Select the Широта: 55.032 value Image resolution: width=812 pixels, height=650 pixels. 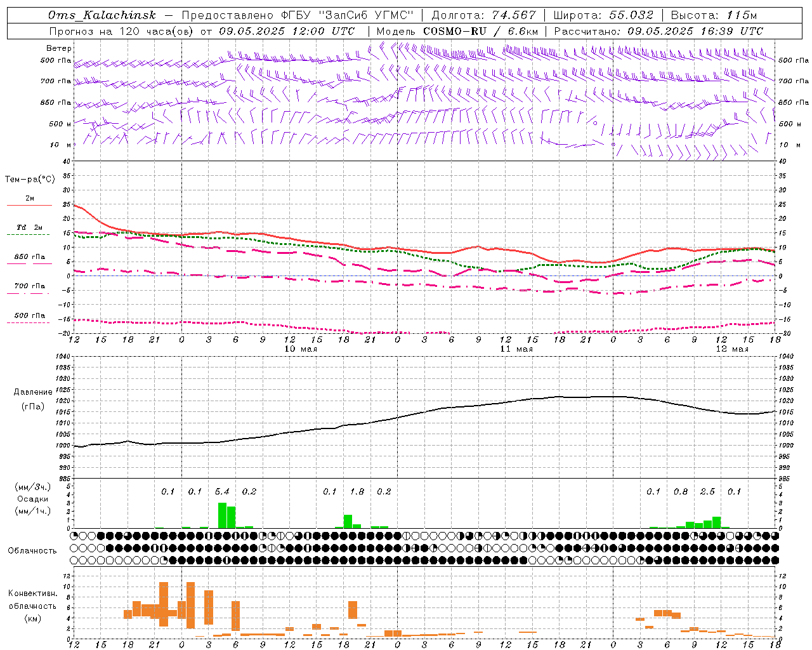(x=603, y=15)
